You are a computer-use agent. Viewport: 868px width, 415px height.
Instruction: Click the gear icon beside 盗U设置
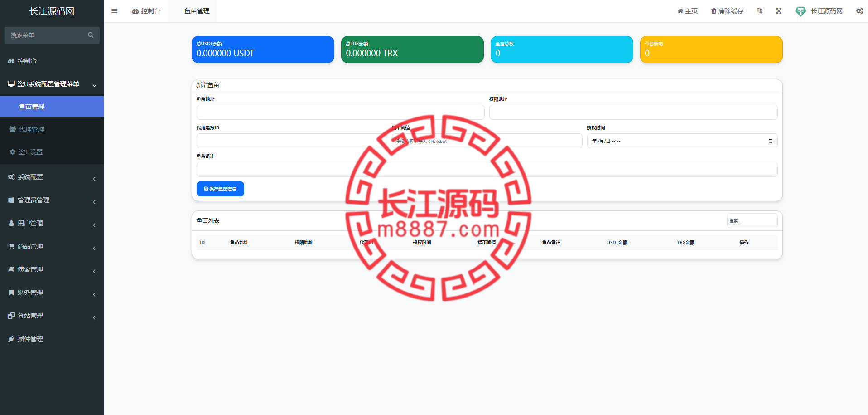click(13, 152)
